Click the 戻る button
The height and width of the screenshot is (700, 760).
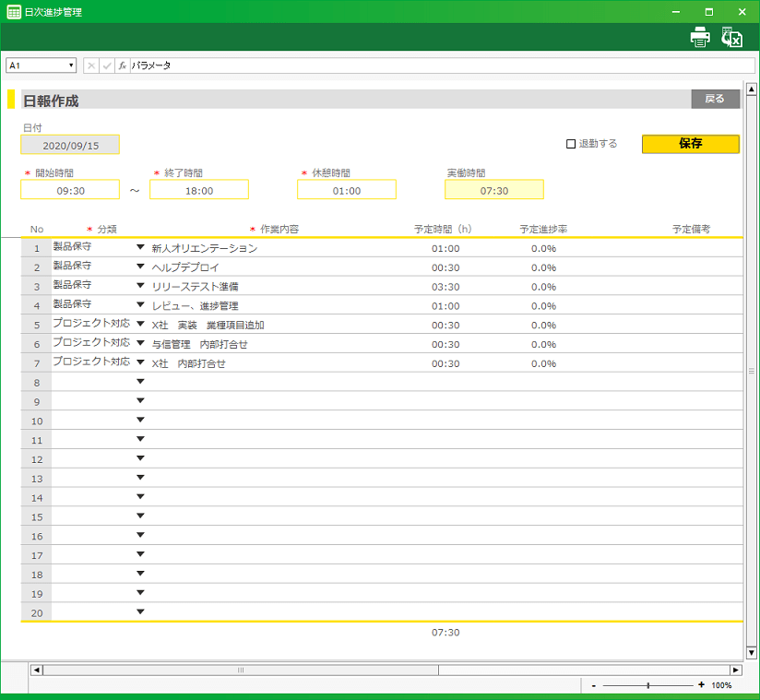[x=715, y=99]
